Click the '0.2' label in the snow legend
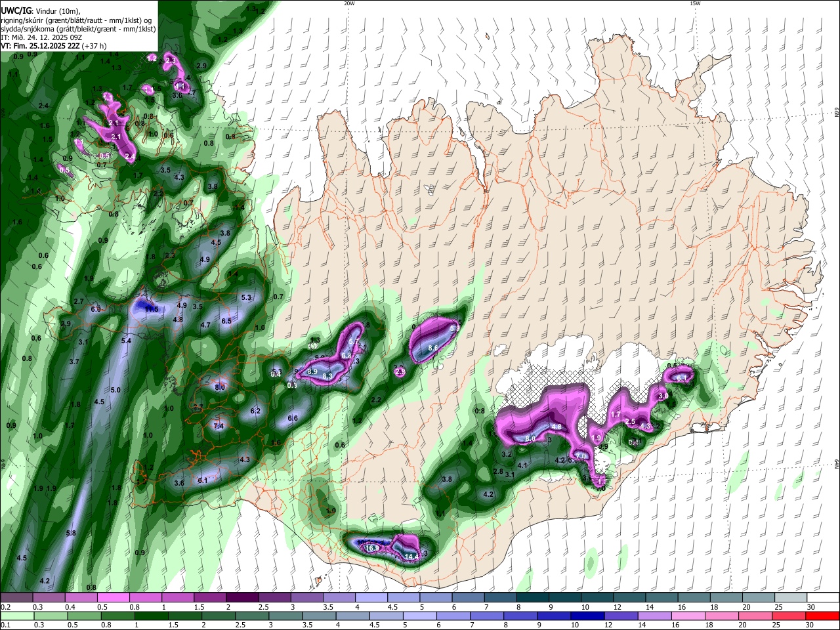Viewport: 840px width, 630px height. tap(5, 607)
